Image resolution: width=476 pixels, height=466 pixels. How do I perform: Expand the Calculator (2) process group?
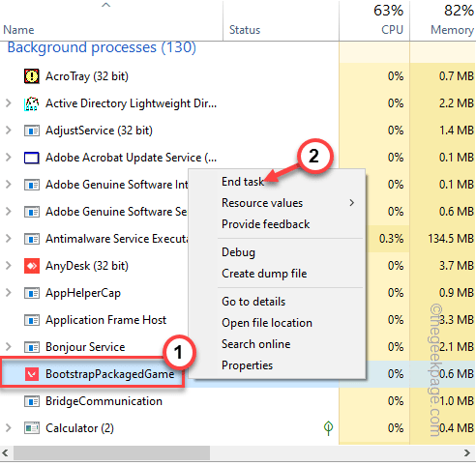9,428
